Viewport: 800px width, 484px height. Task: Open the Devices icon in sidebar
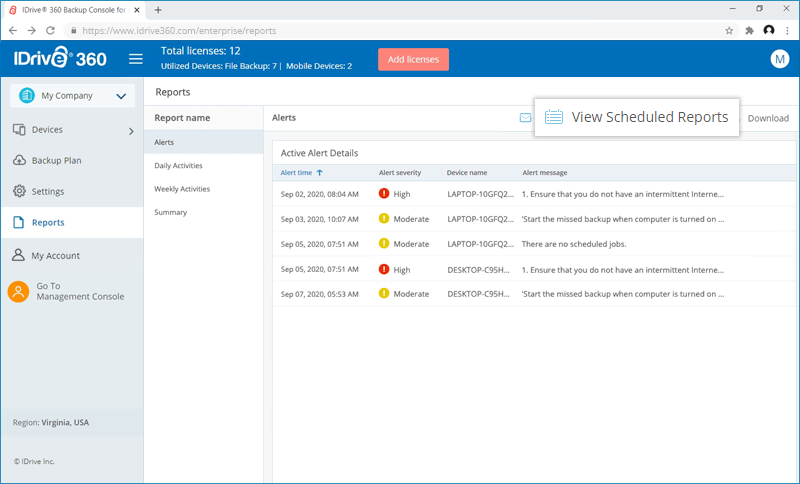(x=19, y=130)
